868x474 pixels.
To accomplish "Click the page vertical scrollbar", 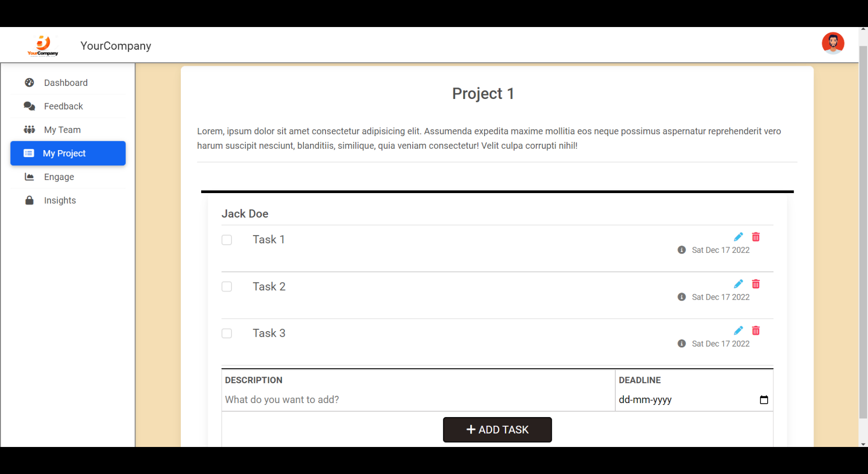I will 863,232.
